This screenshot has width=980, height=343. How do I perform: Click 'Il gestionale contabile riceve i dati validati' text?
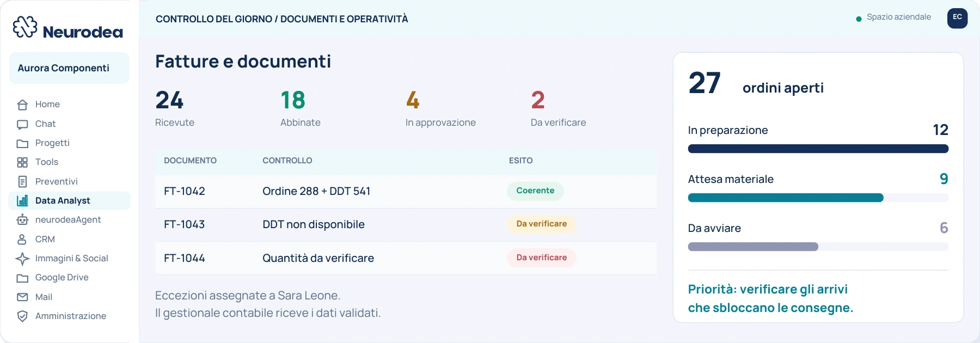(268, 313)
